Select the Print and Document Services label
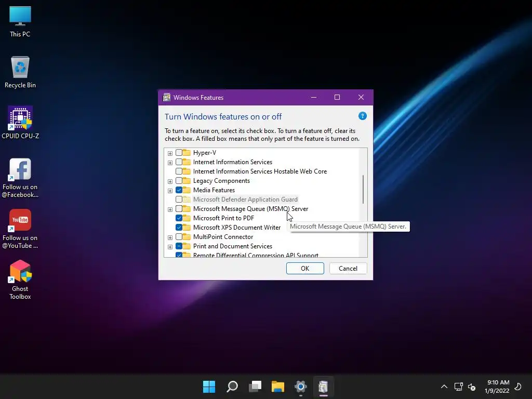This screenshot has width=532, height=399. tap(232, 246)
